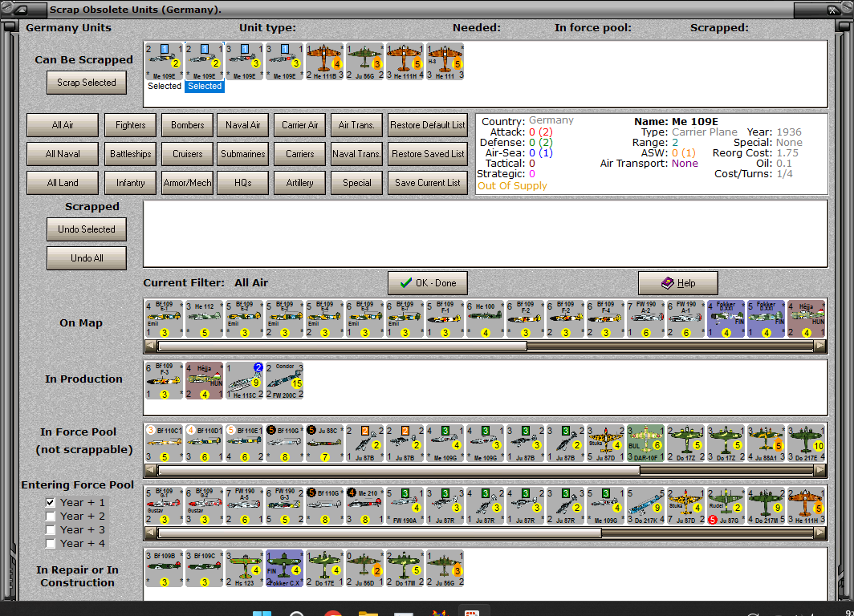This screenshot has height=616, width=854.
Task: Select the FW 190 G-3 counter
Action: (x=285, y=505)
